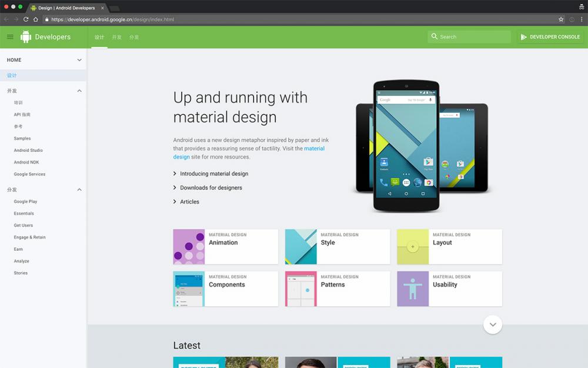Collapse the 开发 sidebar section

point(79,91)
